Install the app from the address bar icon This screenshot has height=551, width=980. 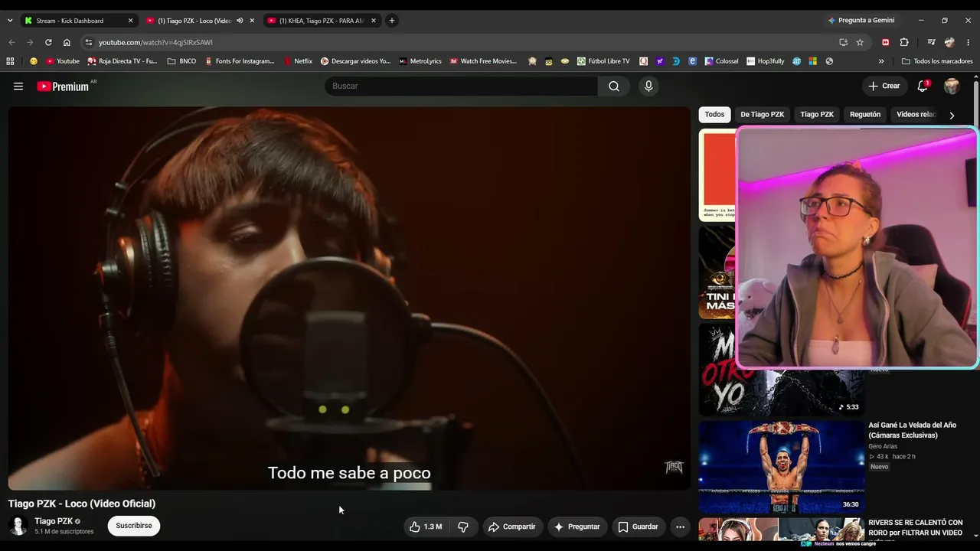843,42
